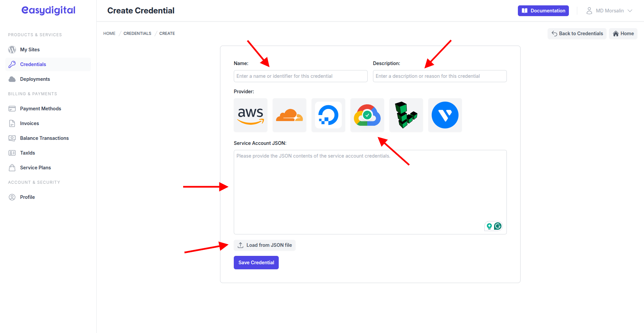The image size is (644, 333).
Task: Click the Save Credential button
Action: (x=256, y=262)
